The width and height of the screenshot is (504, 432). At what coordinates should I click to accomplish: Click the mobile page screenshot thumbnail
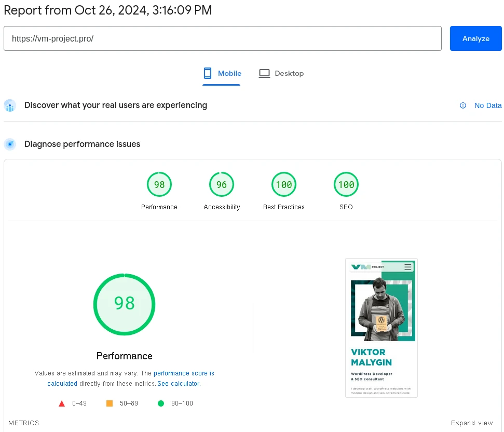point(382,328)
